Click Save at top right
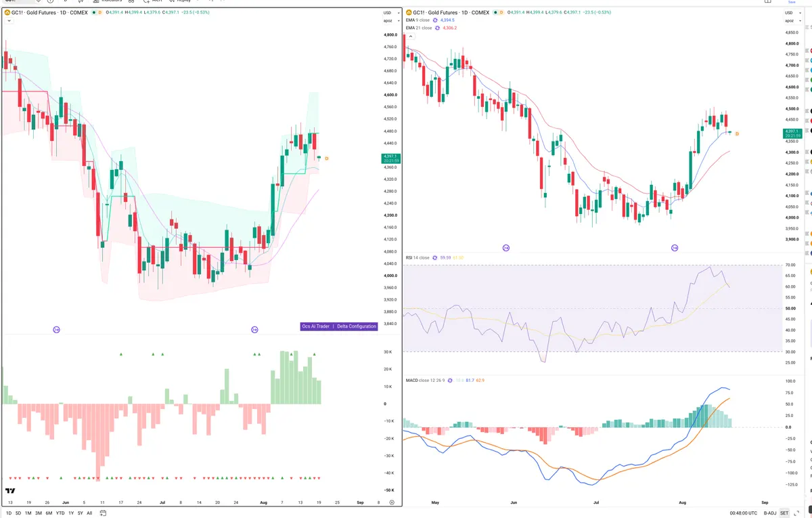The height and width of the screenshot is (518, 812). tap(792, 2)
